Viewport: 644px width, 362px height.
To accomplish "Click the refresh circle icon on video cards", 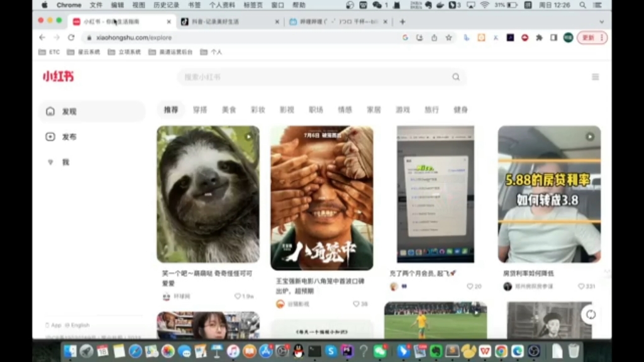I will [x=590, y=315].
